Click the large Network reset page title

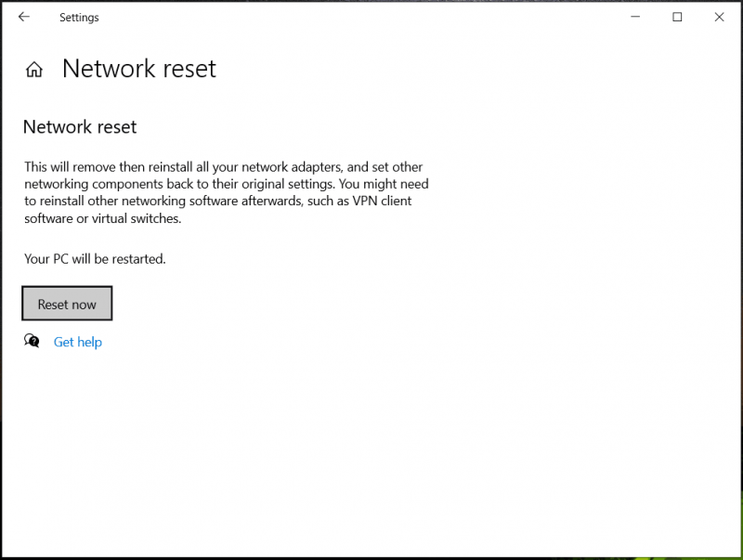(x=139, y=69)
